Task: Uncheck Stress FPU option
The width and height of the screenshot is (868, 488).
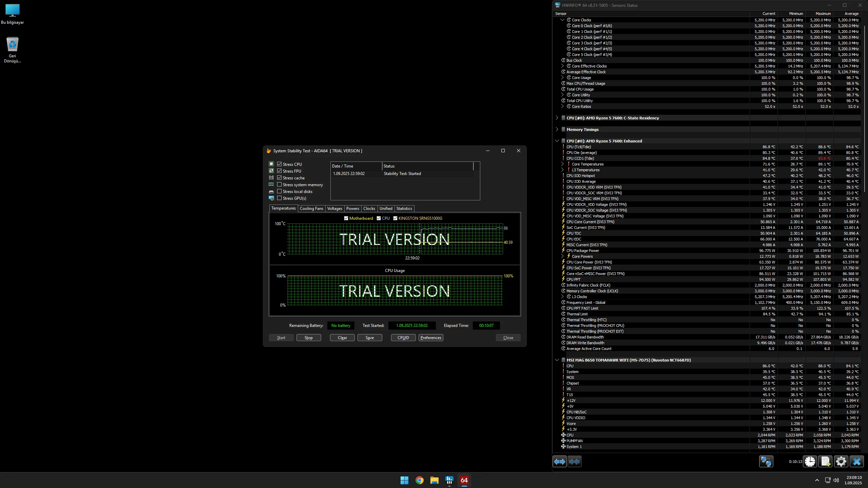Action: point(279,171)
